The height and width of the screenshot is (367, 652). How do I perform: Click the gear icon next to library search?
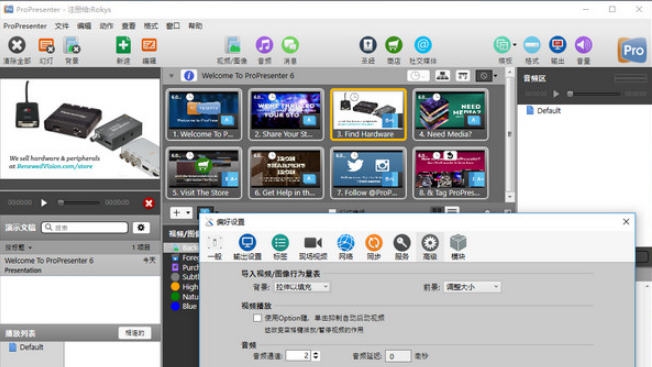click(141, 227)
